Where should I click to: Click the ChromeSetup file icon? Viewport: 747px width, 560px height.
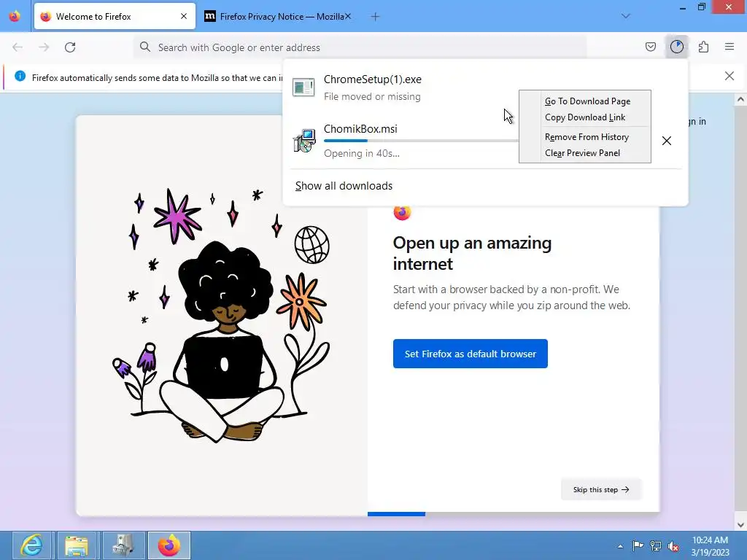303,87
